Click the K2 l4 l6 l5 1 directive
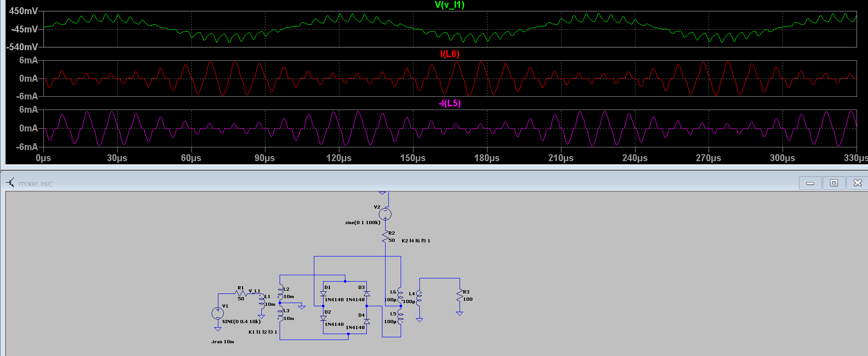 416,241
